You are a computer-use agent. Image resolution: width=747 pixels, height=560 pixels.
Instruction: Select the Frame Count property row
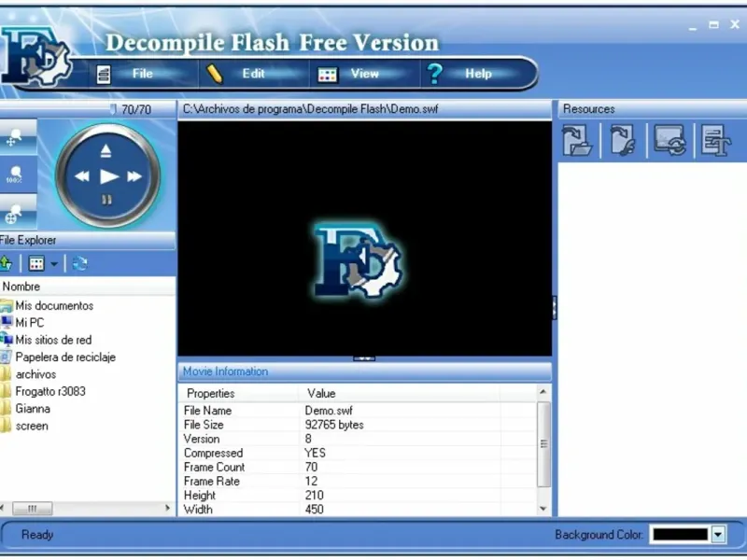pyautogui.click(x=358, y=468)
